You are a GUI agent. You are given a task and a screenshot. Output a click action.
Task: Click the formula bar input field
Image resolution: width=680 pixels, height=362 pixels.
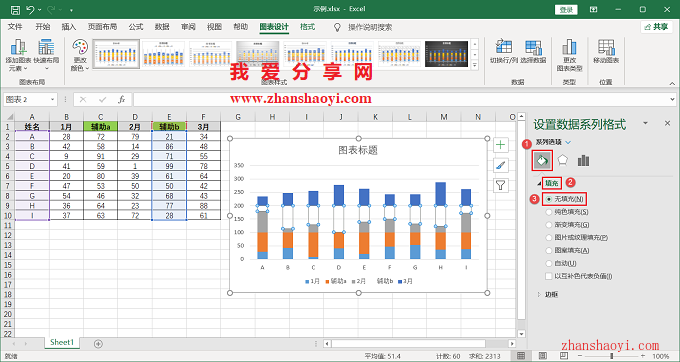tap(400, 99)
